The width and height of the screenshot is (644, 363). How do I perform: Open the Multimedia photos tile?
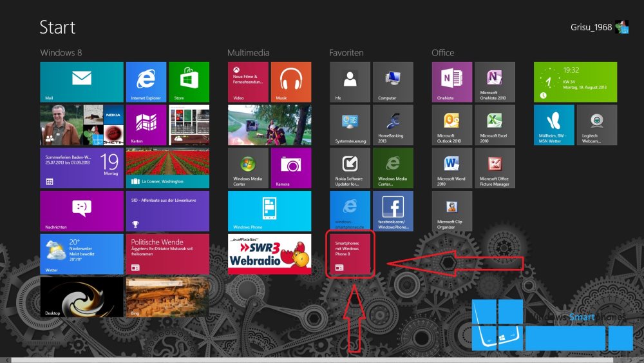(x=269, y=125)
